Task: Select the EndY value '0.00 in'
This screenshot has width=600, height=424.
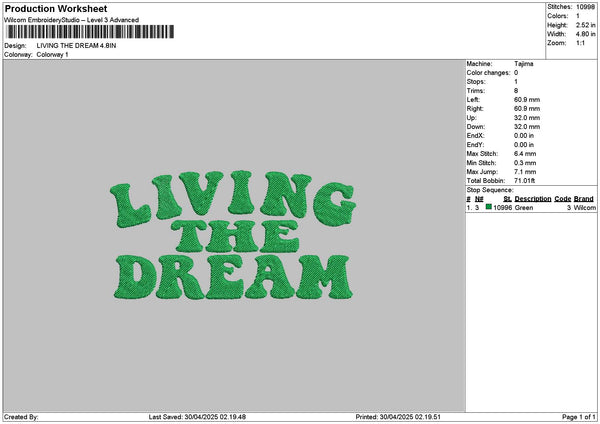Action: pyautogui.click(x=524, y=145)
